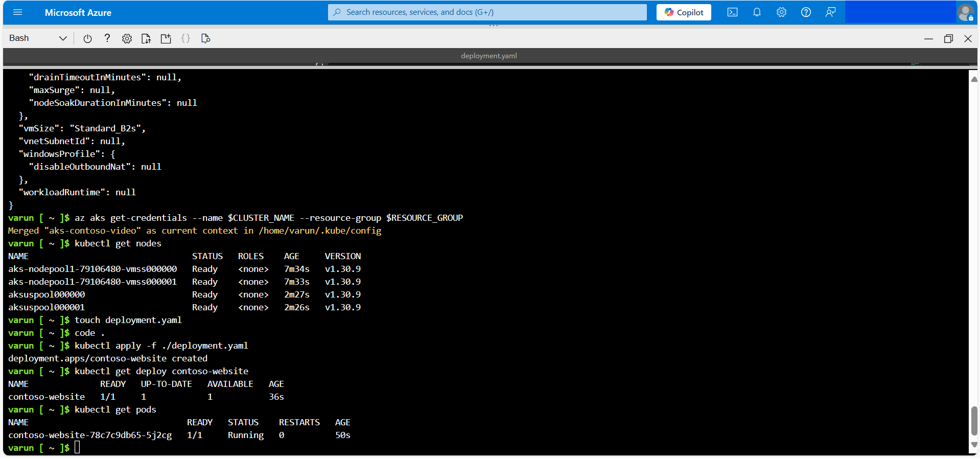980x458 pixels.
Task: Click "deployment.apps/contoso-website created" output line
Action: click(108, 358)
